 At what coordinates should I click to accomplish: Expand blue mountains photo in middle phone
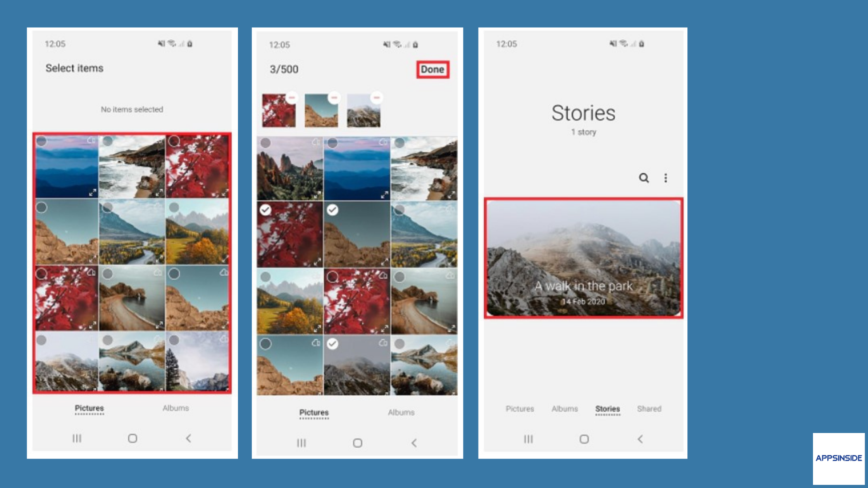coord(384,194)
